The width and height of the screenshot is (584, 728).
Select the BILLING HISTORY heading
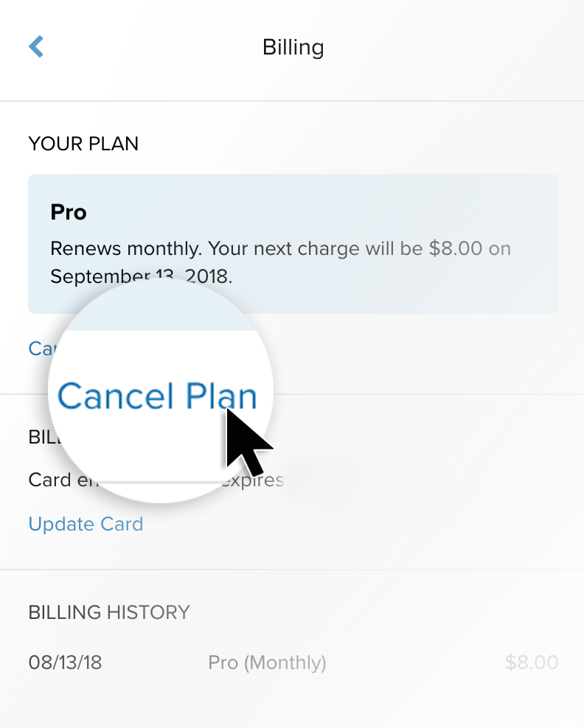coord(109,612)
